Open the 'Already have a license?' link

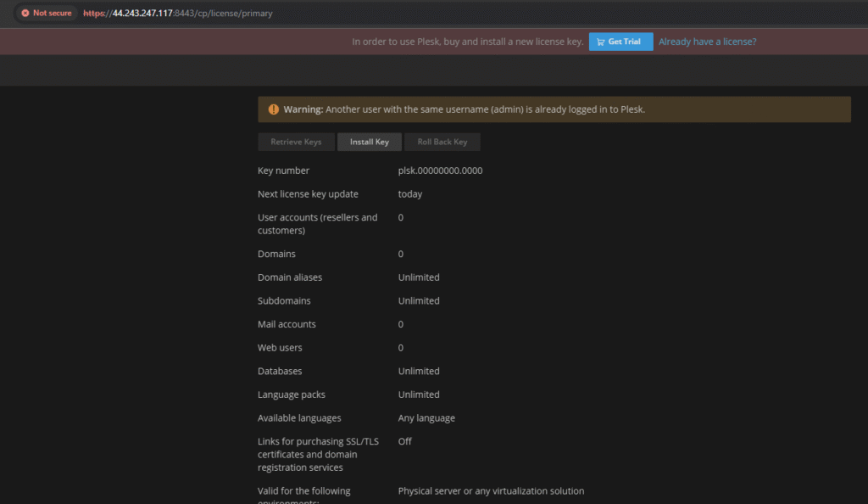(707, 42)
